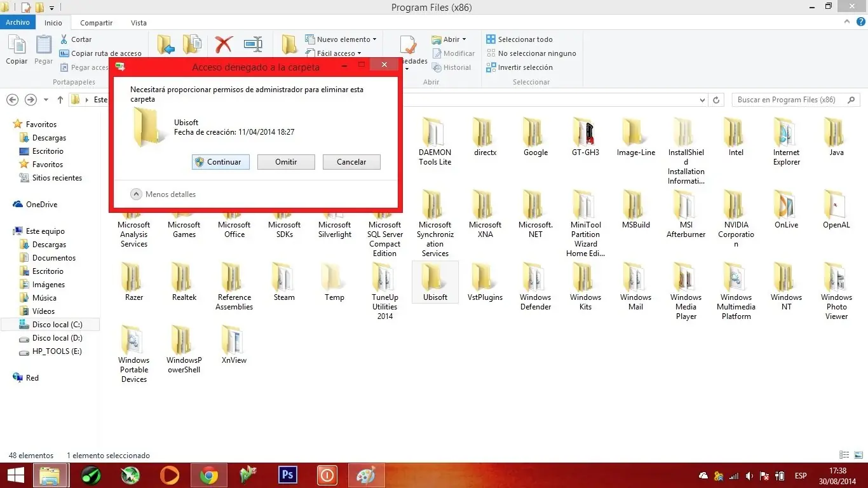Click Invertir selección in the ribbon
This screenshot has height=488, width=868.
[x=519, y=67]
